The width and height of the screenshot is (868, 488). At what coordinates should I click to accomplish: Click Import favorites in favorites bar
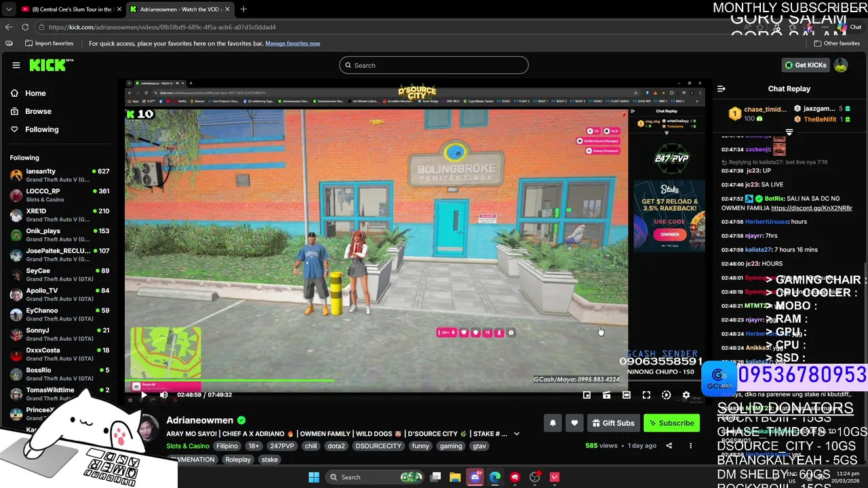coord(49,43)
